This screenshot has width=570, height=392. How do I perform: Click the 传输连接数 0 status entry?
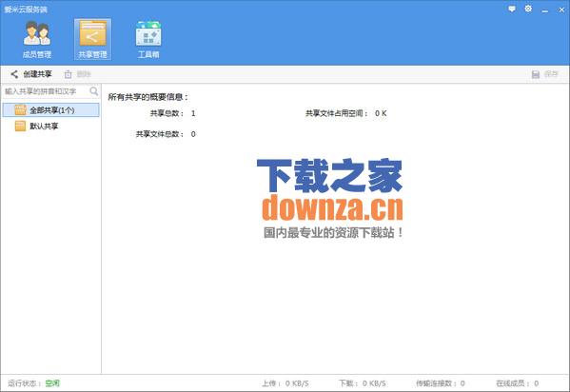click(x=441, y=383)
